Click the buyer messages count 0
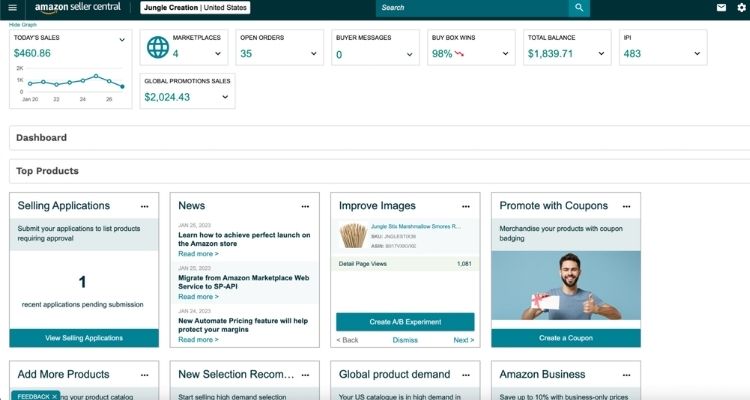Viewport: 750px width, 400px height. (x=339, y=55)
